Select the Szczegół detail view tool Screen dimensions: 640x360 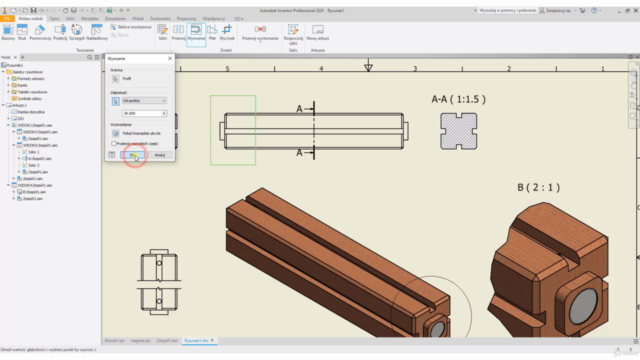pos(76,32)
